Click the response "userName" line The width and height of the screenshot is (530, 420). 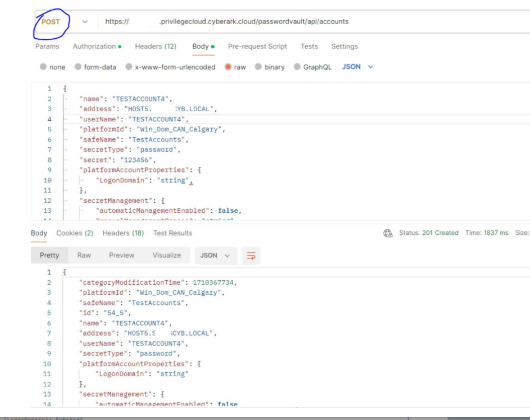[x=134, y=344]
